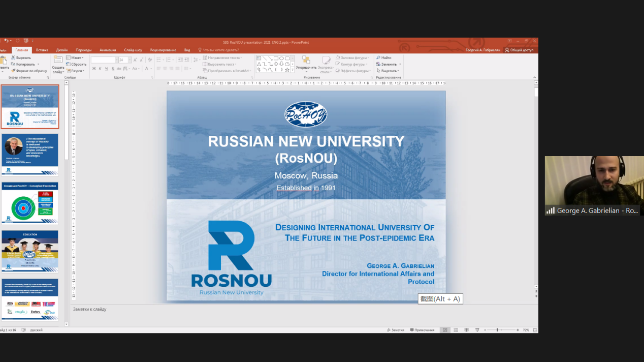Image resolution: width=644 pixels, height=362 pixels.
Task: Click zoom out minus button
Action: coord(485,330)
